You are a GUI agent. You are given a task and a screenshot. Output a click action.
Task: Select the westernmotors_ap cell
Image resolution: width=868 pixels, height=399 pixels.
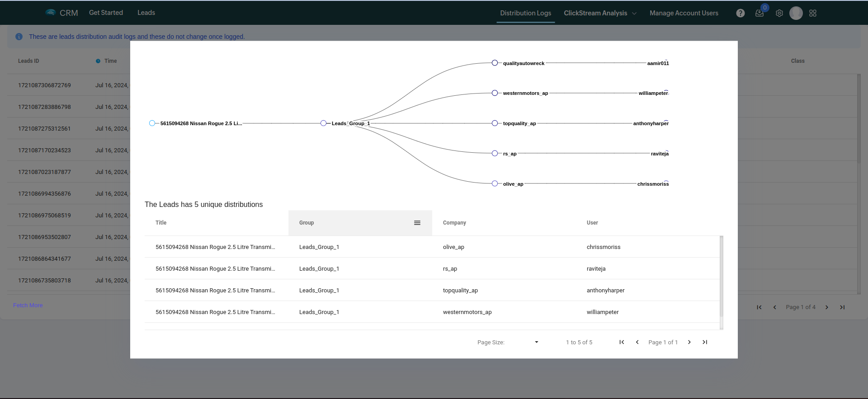point(467,312)
